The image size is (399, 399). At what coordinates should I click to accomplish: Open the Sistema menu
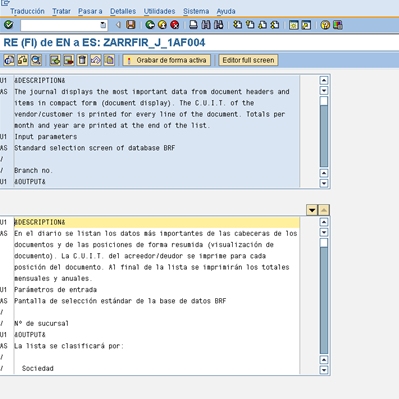click(x=196, y=11)
